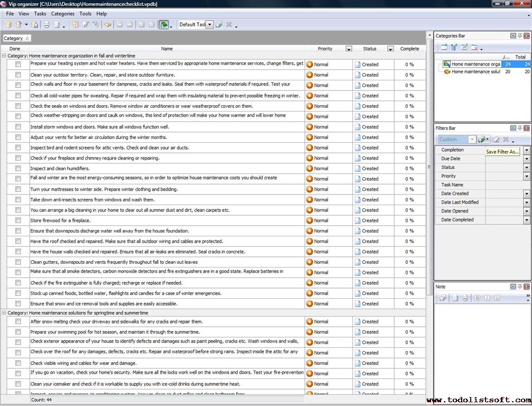Screen dimensions: 532x406
Task: Open the Categories menu
Action: click(x=62, y=14)
